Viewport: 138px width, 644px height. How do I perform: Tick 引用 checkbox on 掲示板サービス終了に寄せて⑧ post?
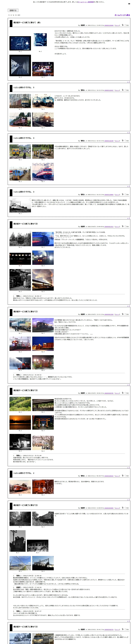[125, 226]
